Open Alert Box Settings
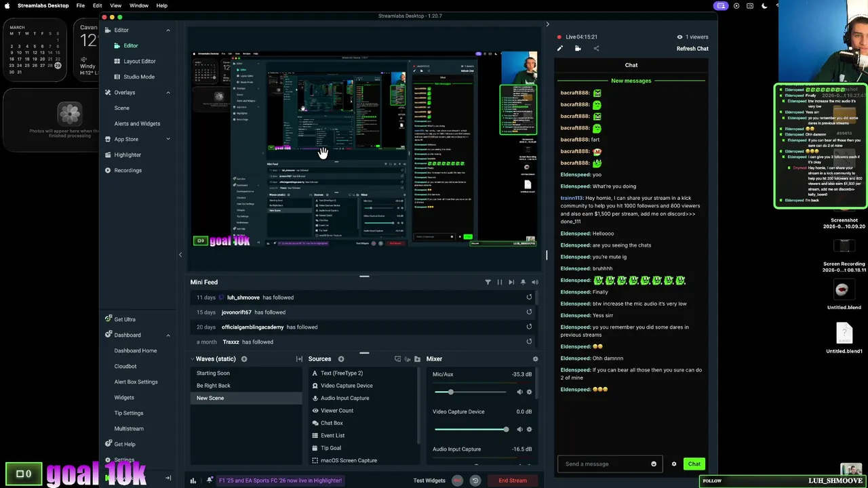This screenshot has height=488, width=868. [136, 382]
